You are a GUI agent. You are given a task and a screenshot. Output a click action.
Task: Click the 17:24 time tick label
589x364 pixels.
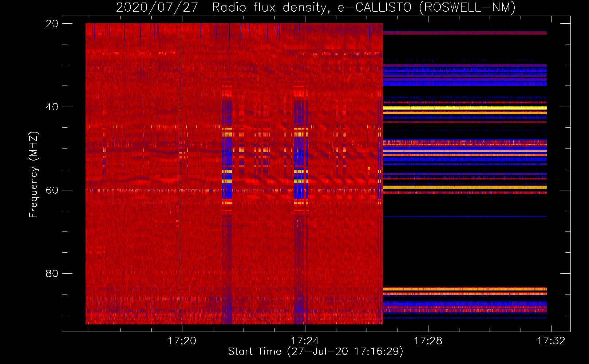305,341
